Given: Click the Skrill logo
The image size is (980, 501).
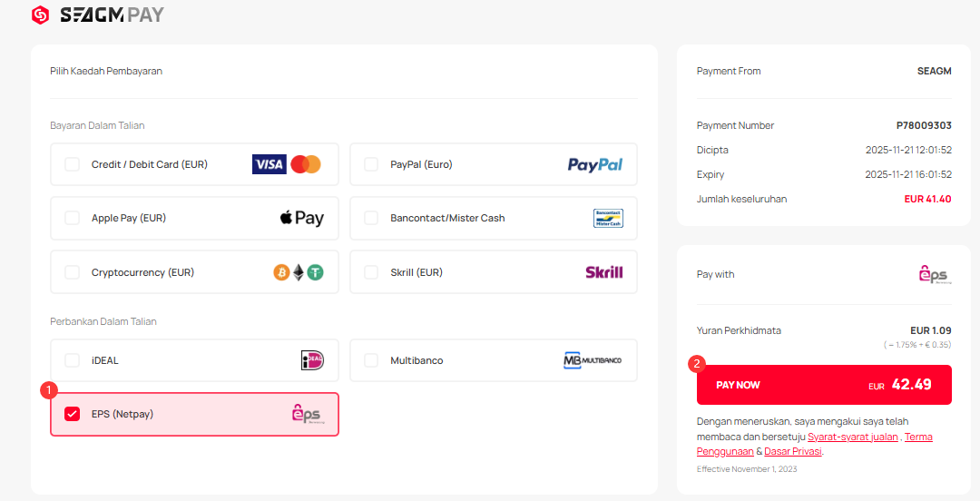Looking at the screenshot, I should point(603,272).
